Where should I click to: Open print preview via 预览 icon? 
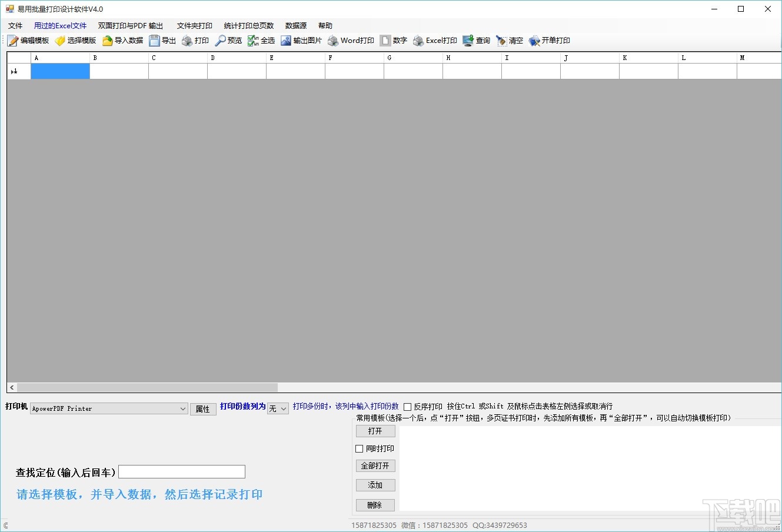229,41
